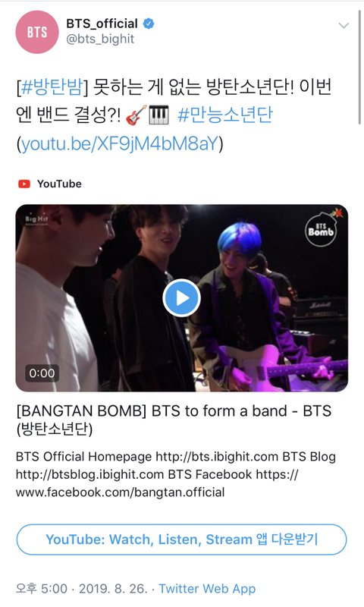Click the YouTube Watch, Listen, Stream button
The height and width of the screenshot is (607, 364).
click(x=181, y=539)
